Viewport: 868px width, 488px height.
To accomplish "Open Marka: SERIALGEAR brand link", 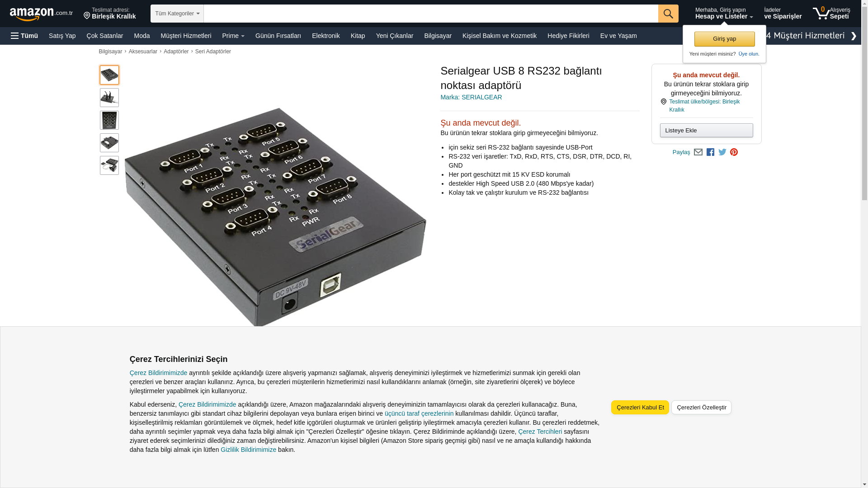I will (x=471, y=97).
